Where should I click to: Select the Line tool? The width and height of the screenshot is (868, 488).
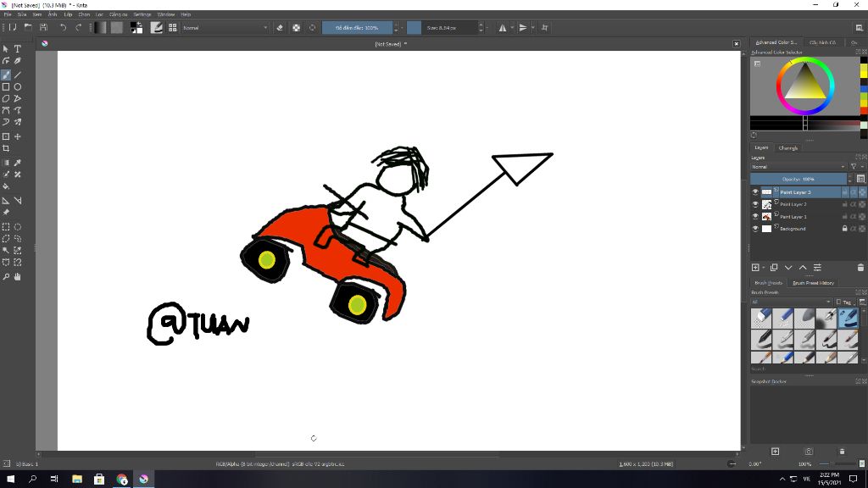tap(18, 75)
